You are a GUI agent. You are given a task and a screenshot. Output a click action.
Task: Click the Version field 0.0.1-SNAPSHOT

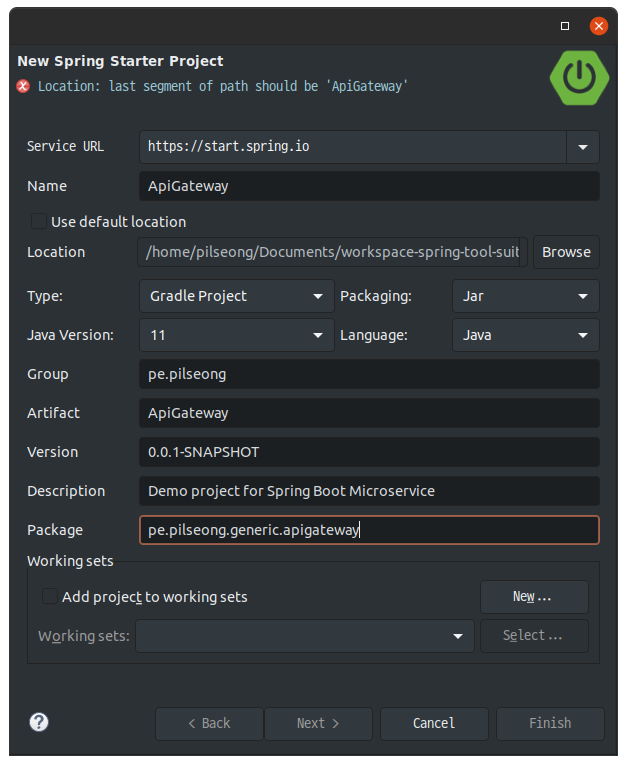point(369,452)
